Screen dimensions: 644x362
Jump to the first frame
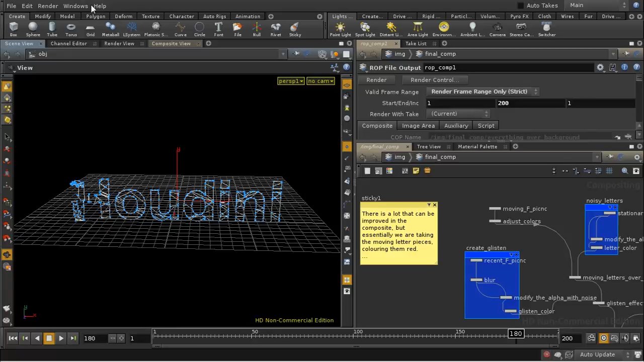13,338
